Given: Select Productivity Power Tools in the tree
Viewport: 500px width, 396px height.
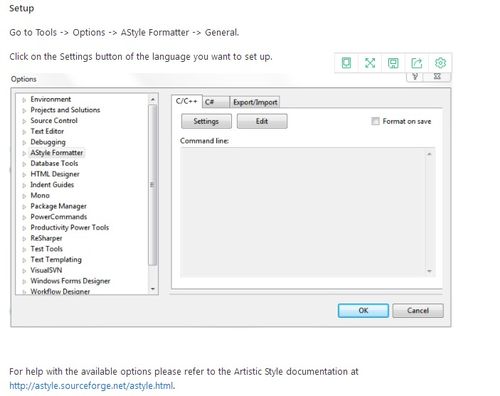Looking at the screenshot, I should pos(70,227).
